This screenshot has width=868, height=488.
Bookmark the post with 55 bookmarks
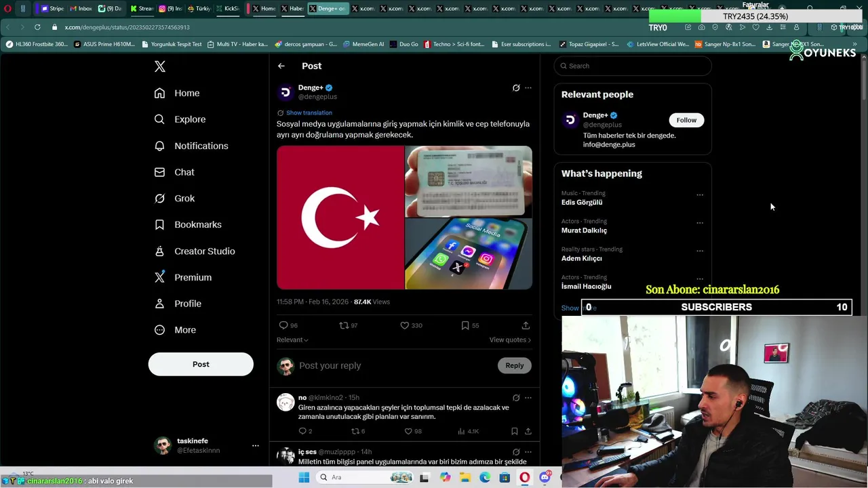(465, 325)
